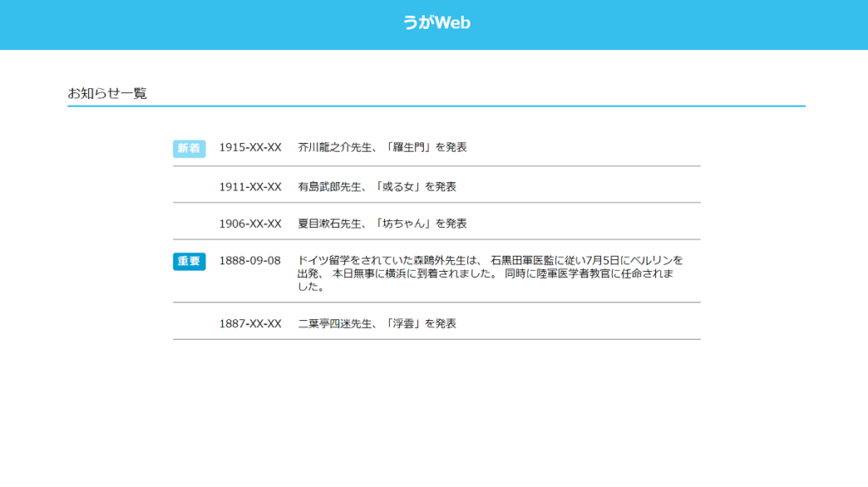The width and height of the screenshot is (868, 487).
Task: Select the 1915-XX-XX date
Action: 250,147
